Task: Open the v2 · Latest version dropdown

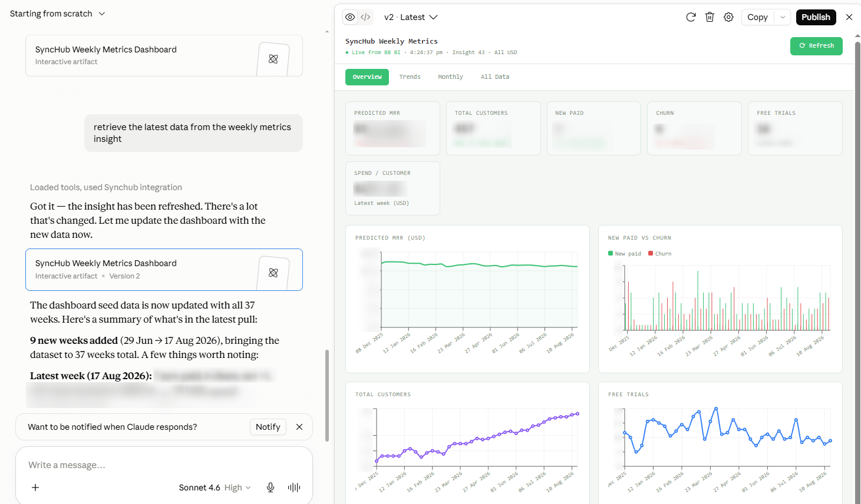Action: (411, 17)
